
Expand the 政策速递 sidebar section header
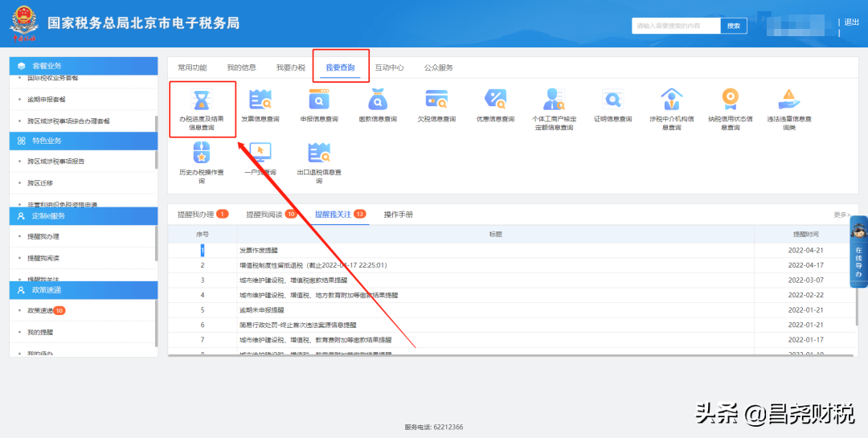coord(82,289)
